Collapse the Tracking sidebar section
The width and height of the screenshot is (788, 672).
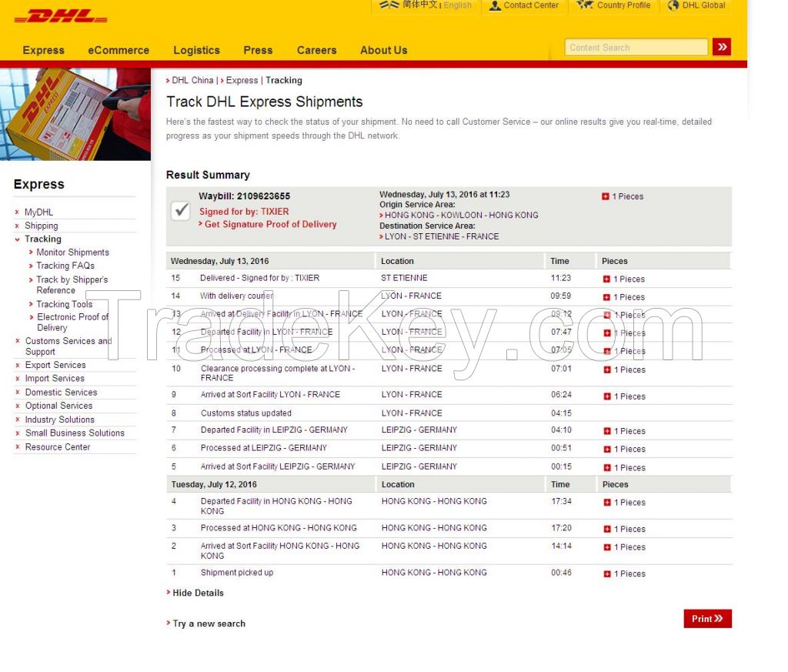18,239
